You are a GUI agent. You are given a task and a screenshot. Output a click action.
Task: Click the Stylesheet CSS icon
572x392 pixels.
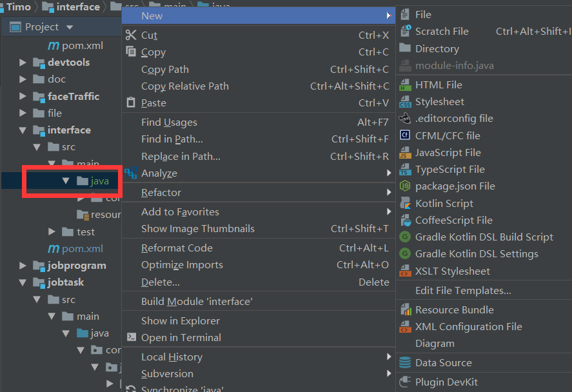click(x=405, y=102)
